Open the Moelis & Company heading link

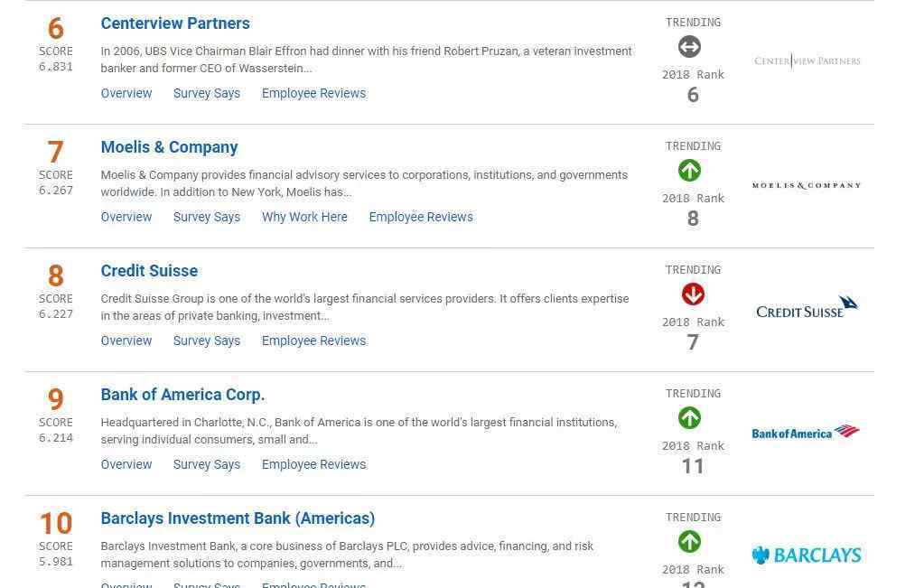coord(169,147)
